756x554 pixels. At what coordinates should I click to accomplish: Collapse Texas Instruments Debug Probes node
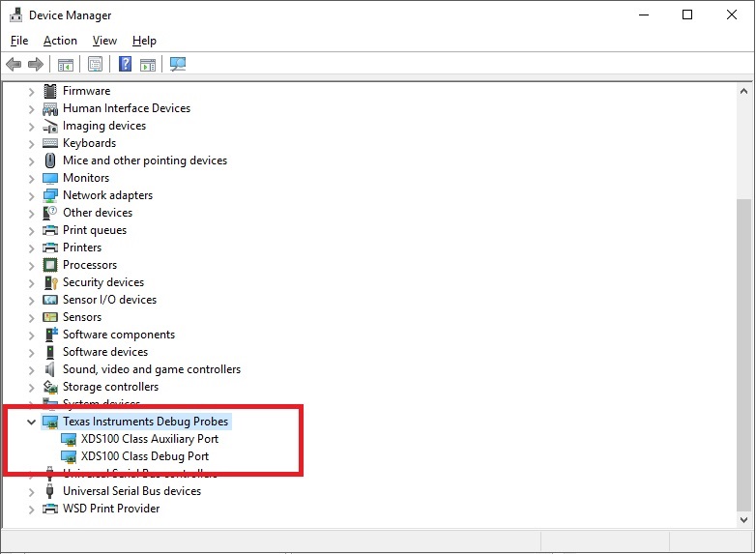click(31, 422)
